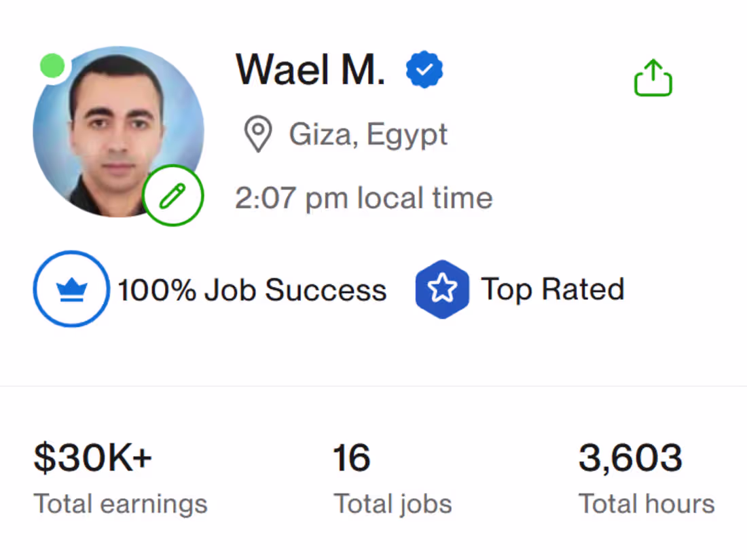Click the $30K+ earnings figure

(x=93, y=458)
